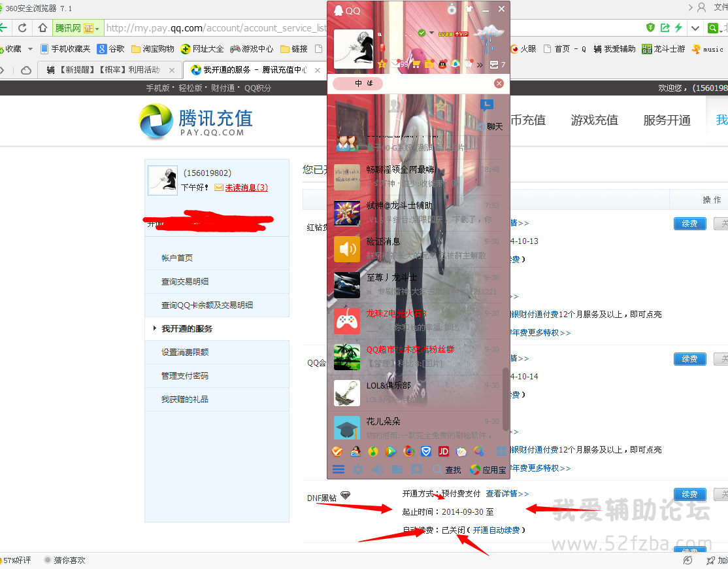
Task: Click 续费 button for the 红钻 service
Action: click(x=689, y=224)
